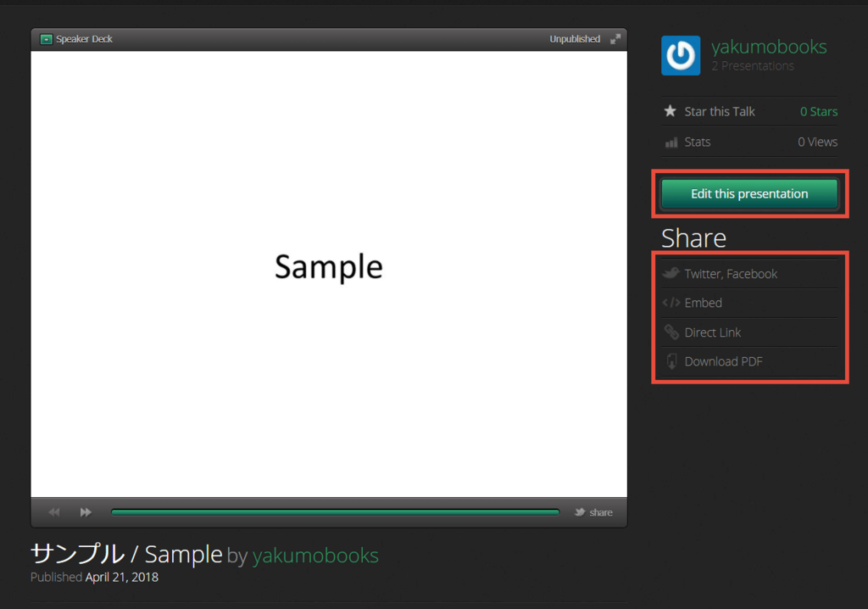This screenshot has width=868, height=609.
Task: Open fullscreen via the expand arrows icon
Action: [x=615, y=39]
